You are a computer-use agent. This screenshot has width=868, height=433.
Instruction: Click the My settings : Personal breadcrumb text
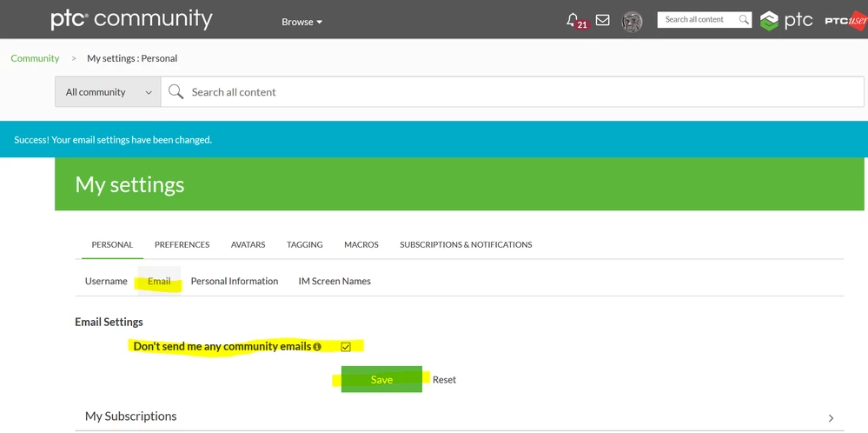click(132, 58)
